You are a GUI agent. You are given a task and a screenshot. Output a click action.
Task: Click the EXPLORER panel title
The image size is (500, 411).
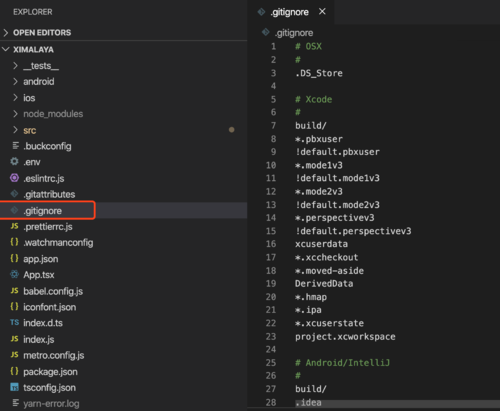(33, 12)
